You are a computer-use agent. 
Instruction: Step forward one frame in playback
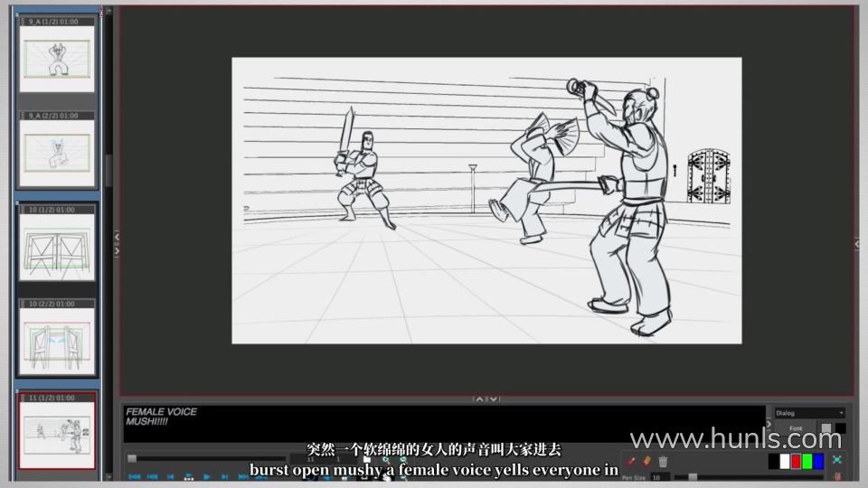(225, 477)
